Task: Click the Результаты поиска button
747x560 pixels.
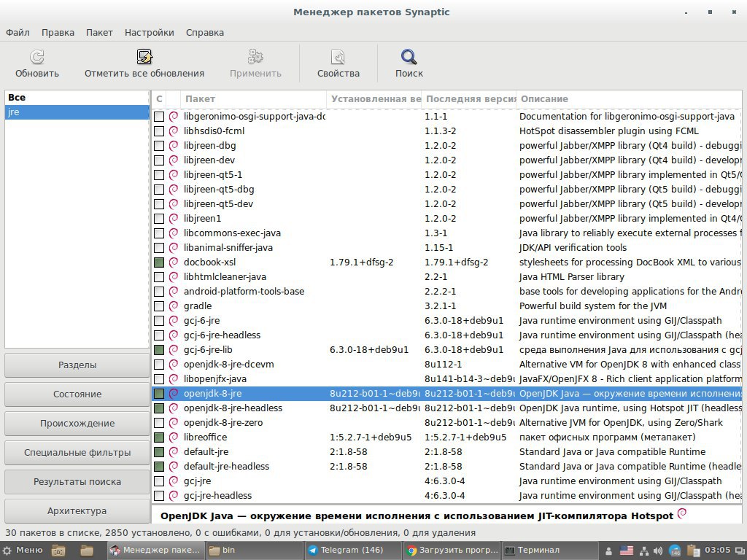Action: pos(77,481)
